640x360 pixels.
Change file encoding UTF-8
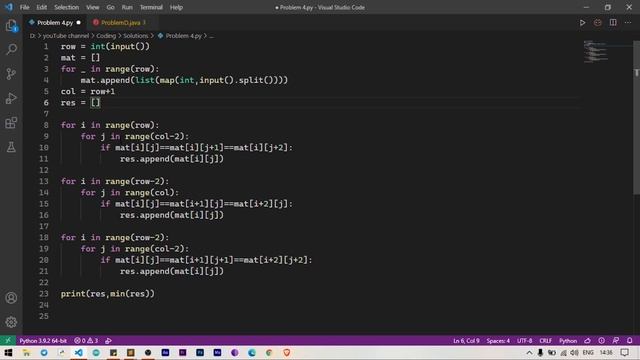pyautogui.click(x=524, y=341)
